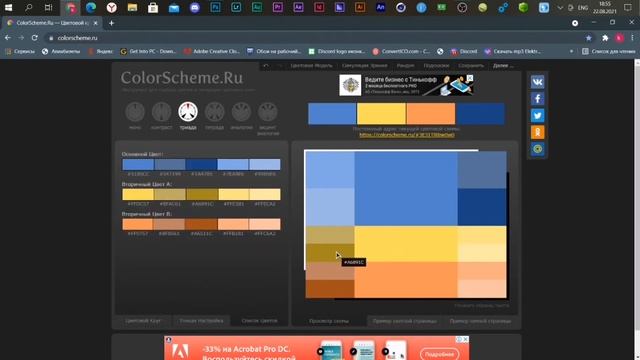Open the Adobe Creative Cloud bookmark
Screen dimensions: 640x360
point(212,51)
